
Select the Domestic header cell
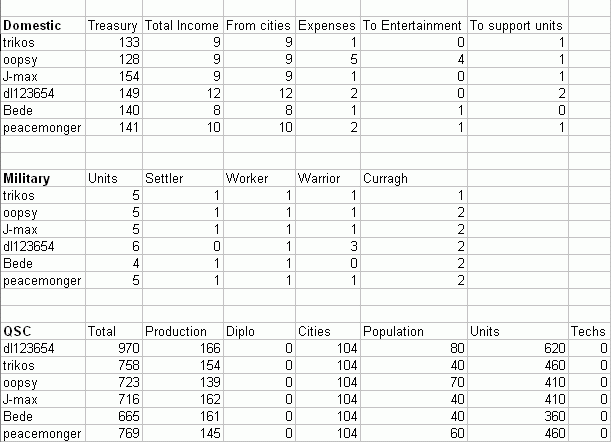pos(43,25)
